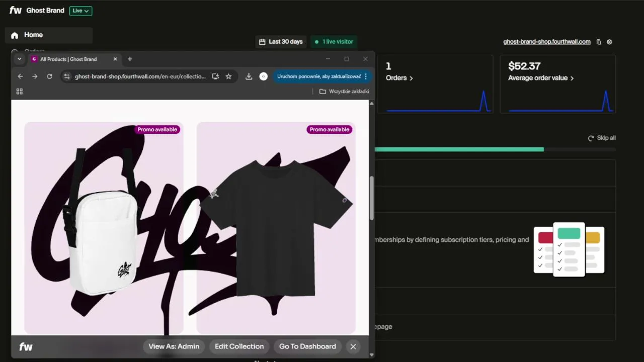Viewport: 644px width, 362px height.
Task: Click Promo available badge on the t-shirt
Action: click(x=330, y=130)
